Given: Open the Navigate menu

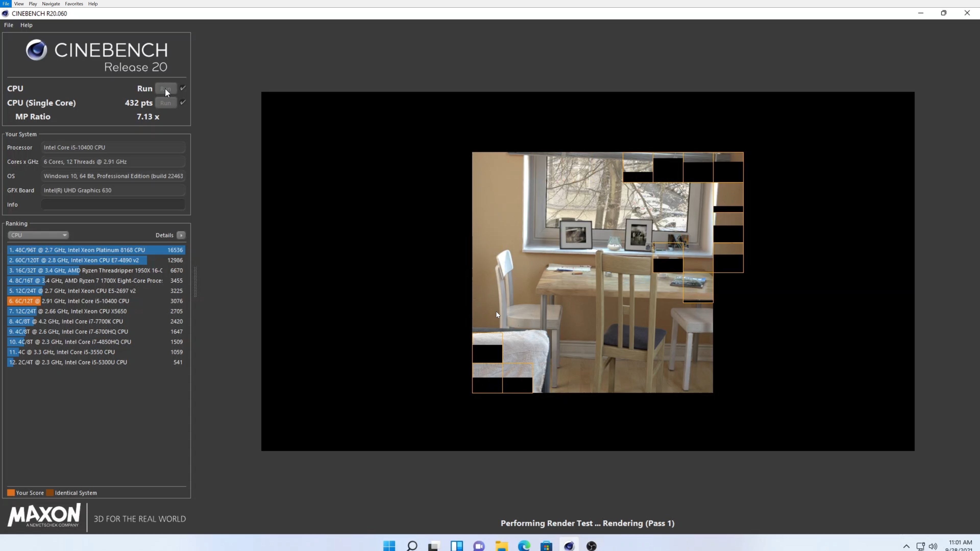Looking at the screenshot, I should (51, 4).
